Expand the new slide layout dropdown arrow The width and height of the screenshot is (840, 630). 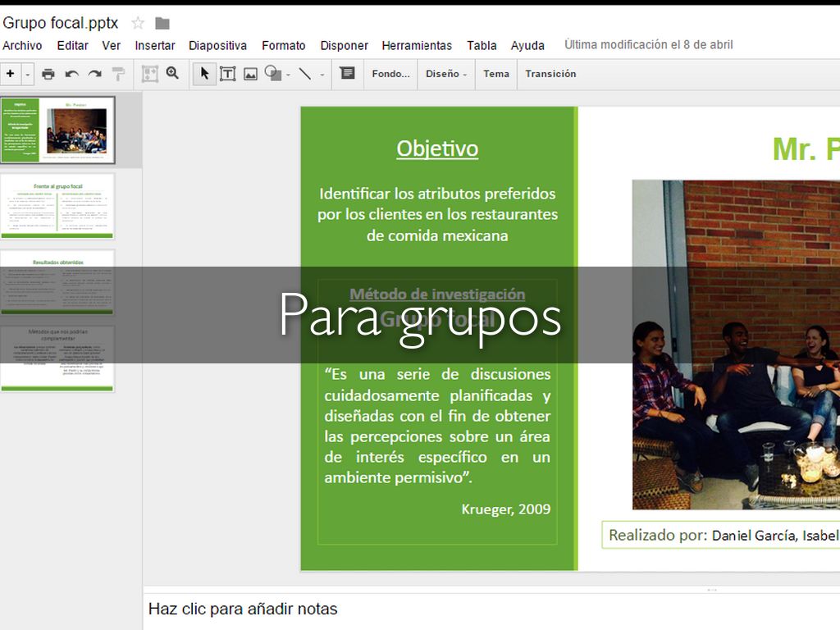tap(28, 74)
